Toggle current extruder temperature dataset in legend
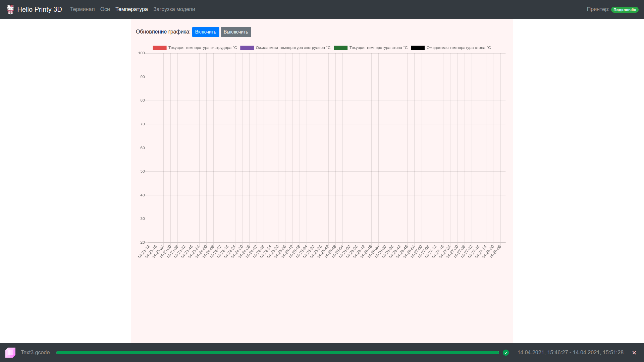This screenshot has width=644, height=362. click(x=202, y=48)
